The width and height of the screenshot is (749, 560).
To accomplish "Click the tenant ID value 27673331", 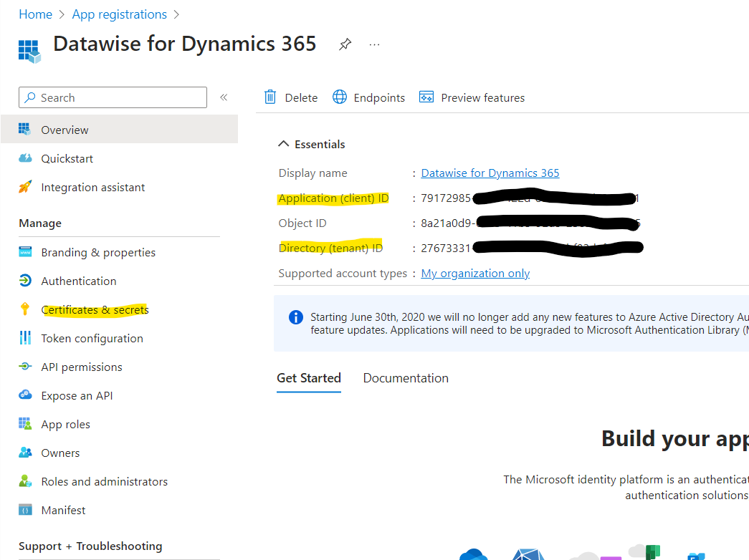I will [x=446, y=248].
